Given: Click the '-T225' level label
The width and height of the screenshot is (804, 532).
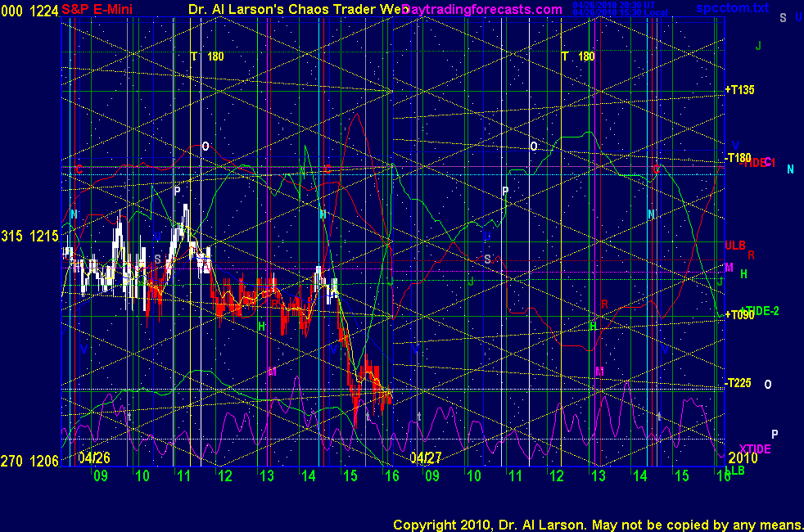Looking at the screenshot, I should [738, 383].
